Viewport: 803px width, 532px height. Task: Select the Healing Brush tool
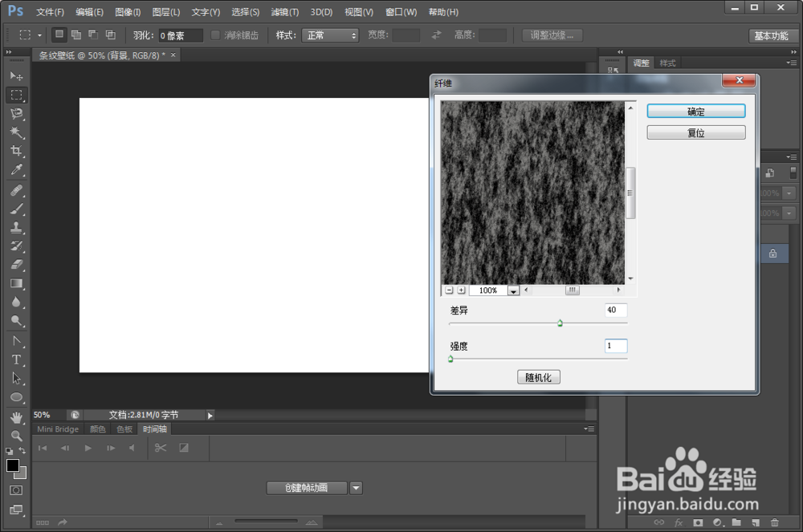(16, 190)
